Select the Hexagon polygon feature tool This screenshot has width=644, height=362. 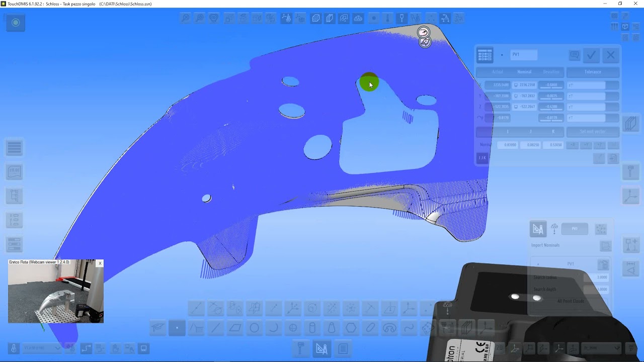tap(351, 328)
